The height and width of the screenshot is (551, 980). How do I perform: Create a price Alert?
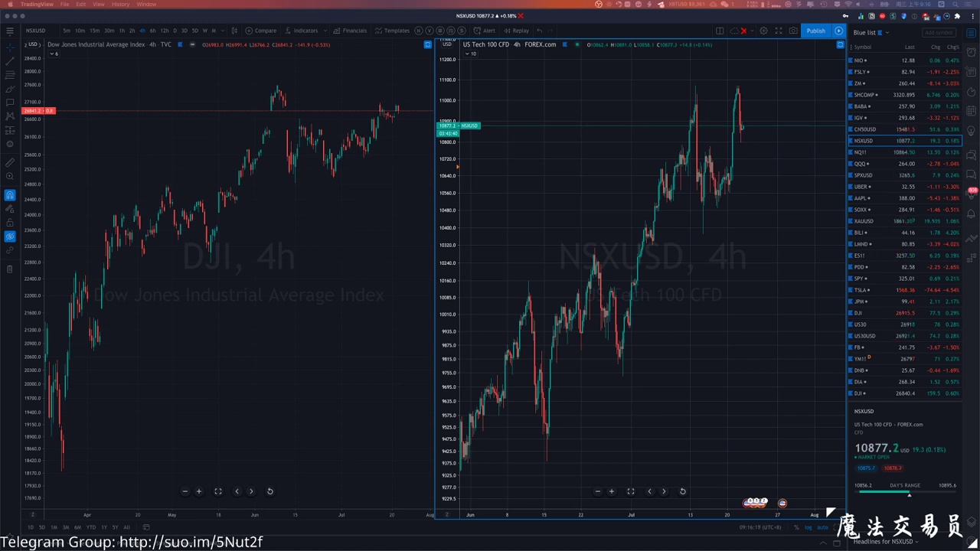click(485, 31)
